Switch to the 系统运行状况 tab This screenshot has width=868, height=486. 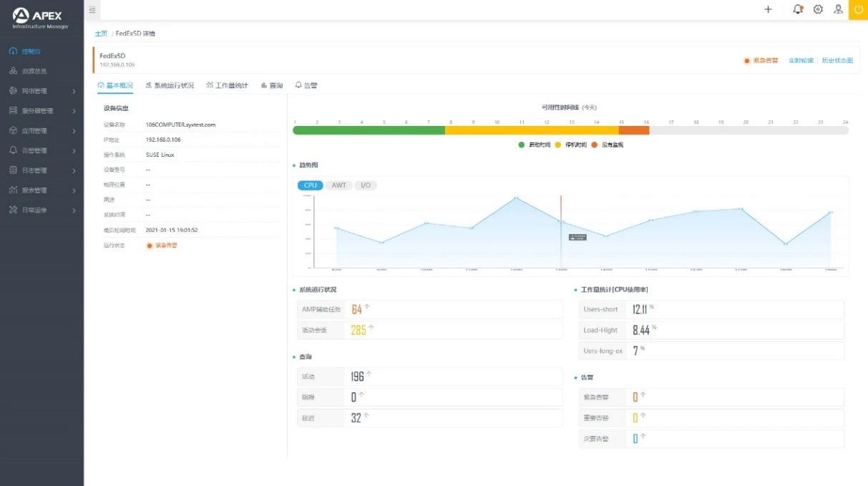click(x=169, y=85)
